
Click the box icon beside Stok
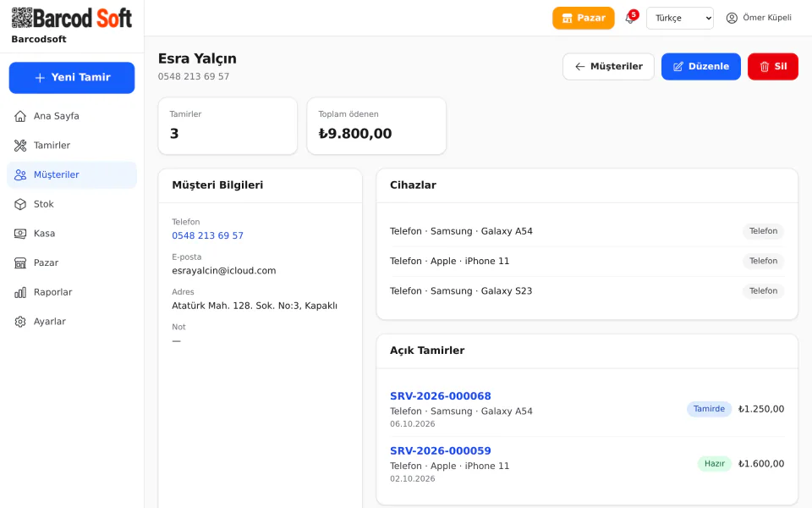pos(20,204)
